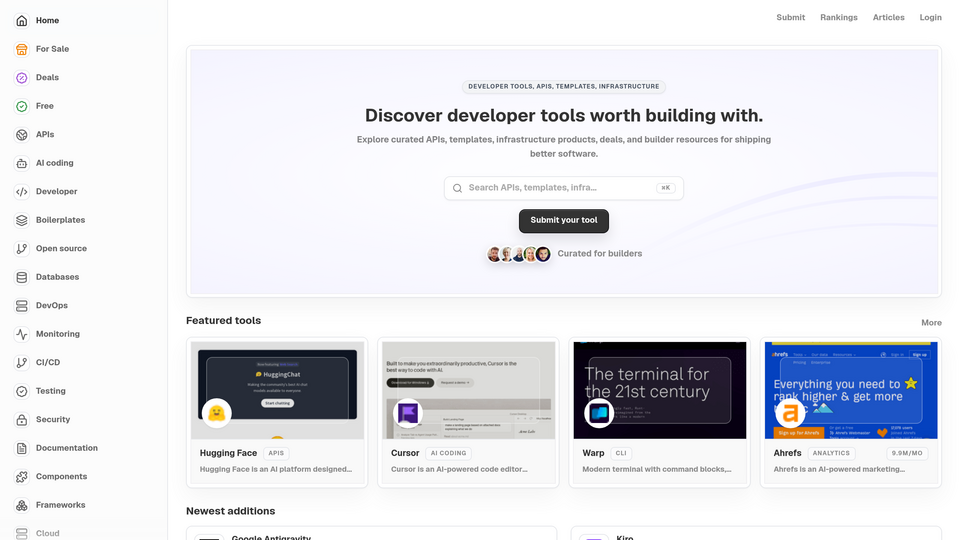960x540 pixels.
Task: Click the 'Newest additions' heading
Action: pyautogui.click(x=231, y=511)
